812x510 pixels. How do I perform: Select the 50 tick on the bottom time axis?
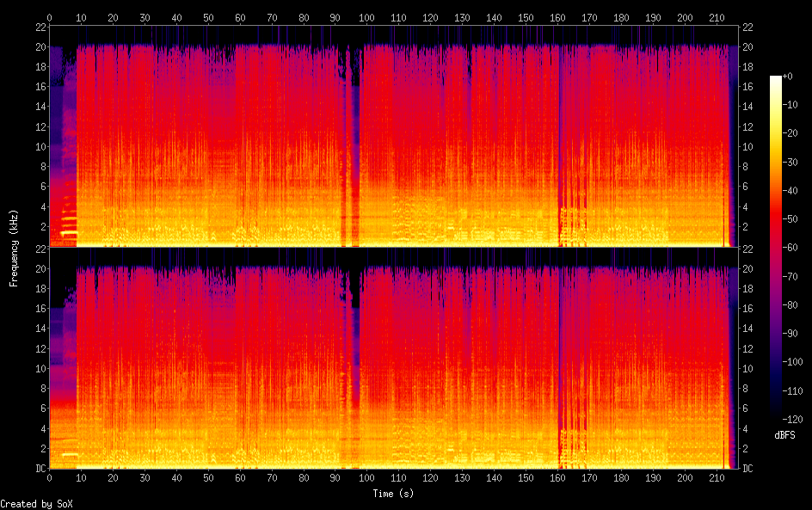208,476
